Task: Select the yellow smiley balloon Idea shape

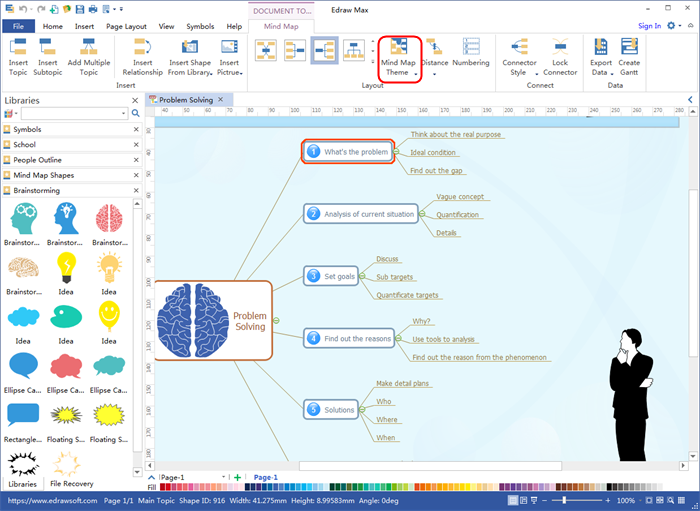Action: pyautogui.click(x=109, y=317)
